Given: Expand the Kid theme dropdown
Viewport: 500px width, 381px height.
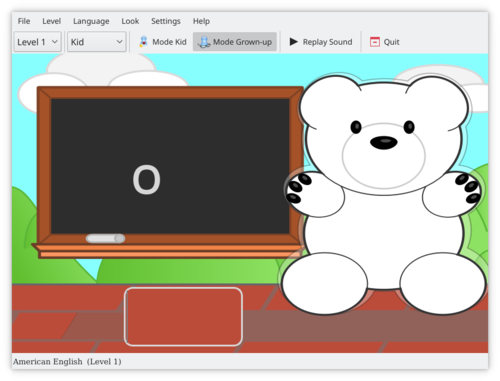Looking at the screenshot, I should pyautogui.click(x=97, y=42).
